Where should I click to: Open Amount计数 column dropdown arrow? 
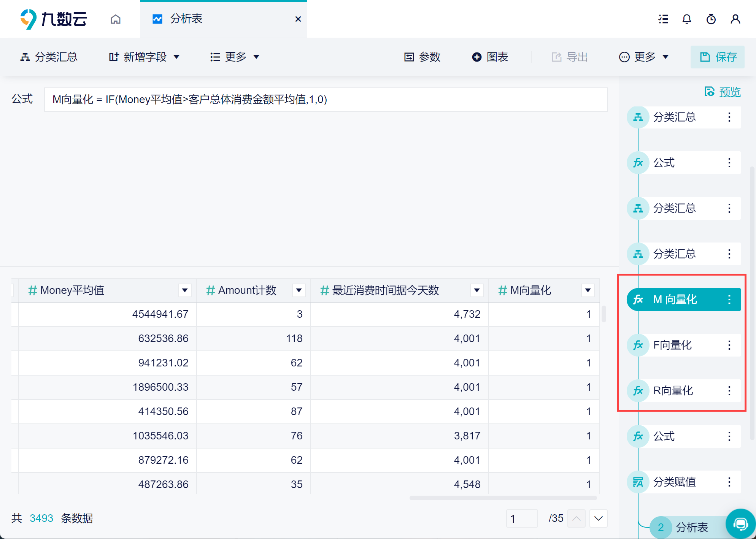pos(299,290)
